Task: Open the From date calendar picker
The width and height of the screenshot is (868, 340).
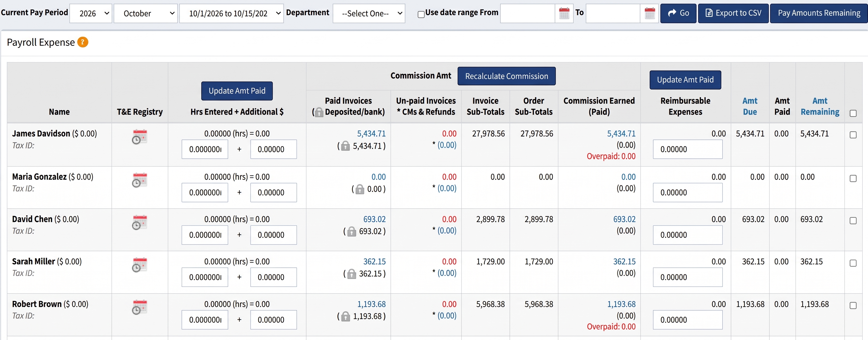Action: (564, 14)
